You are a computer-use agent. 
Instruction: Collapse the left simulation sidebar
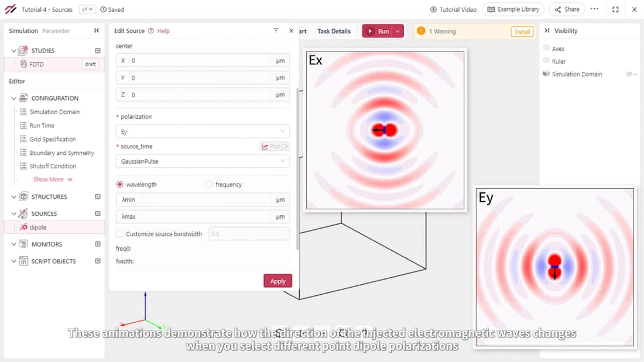(97, 31)
